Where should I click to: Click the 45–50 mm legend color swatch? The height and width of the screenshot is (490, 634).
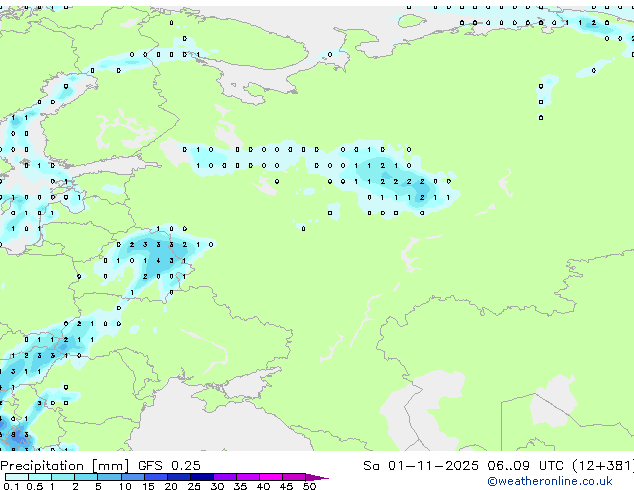coord(294,477)
